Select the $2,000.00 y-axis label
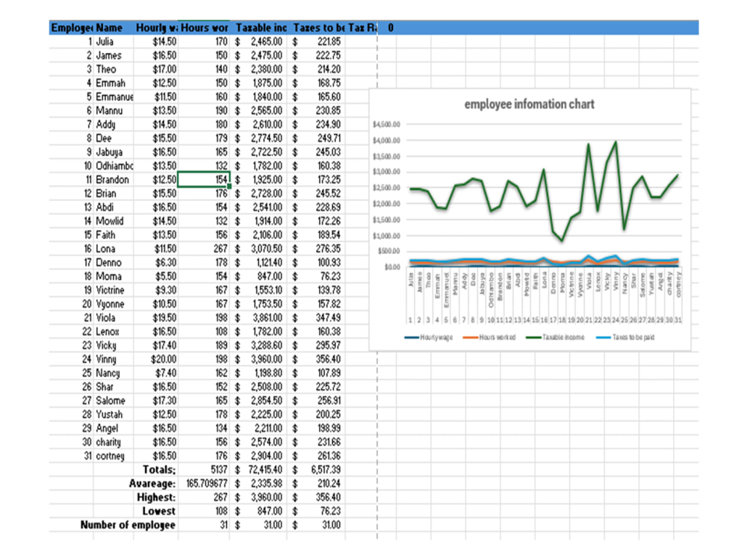The image size is (747, 560). coord(386,204)
